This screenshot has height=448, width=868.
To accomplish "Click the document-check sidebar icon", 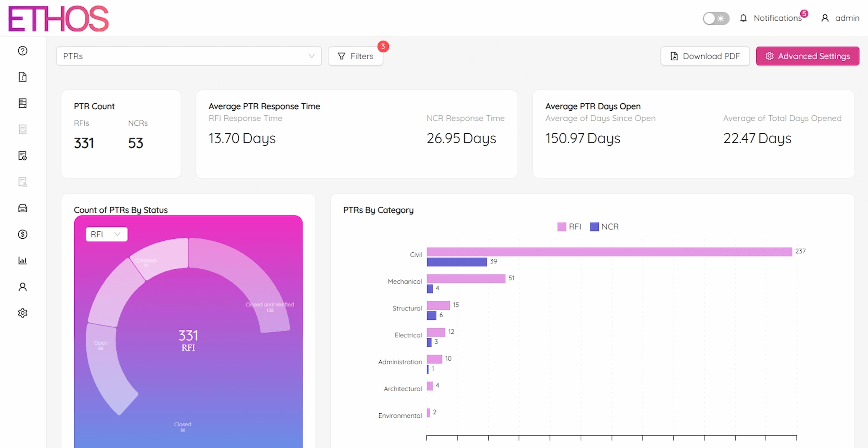I will pyautogui.click(x=22, y=156).
